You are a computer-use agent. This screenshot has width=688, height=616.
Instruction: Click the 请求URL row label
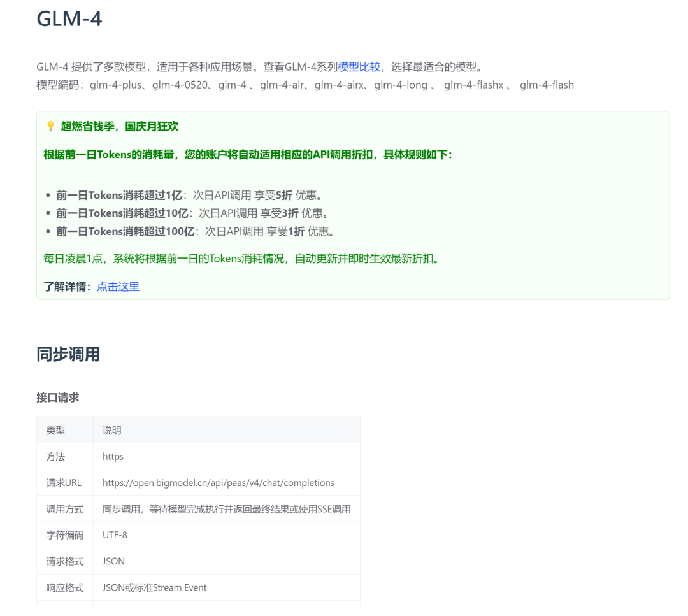[64, 483]
